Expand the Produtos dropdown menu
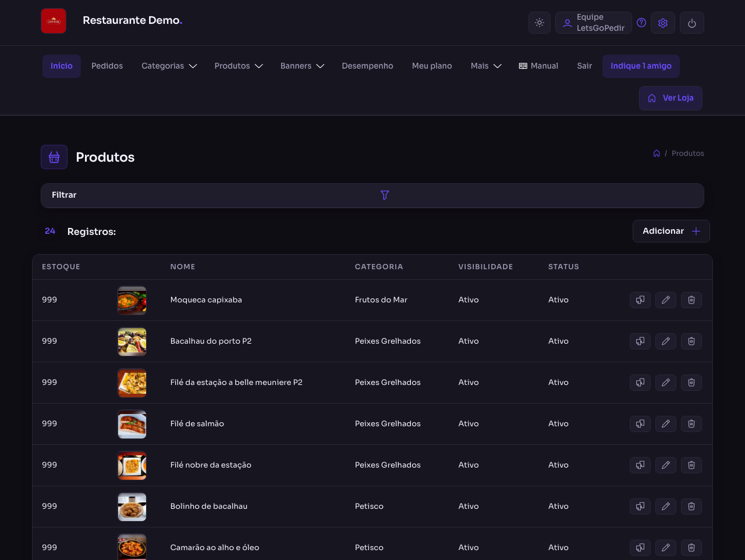 [x=239, y=66]
